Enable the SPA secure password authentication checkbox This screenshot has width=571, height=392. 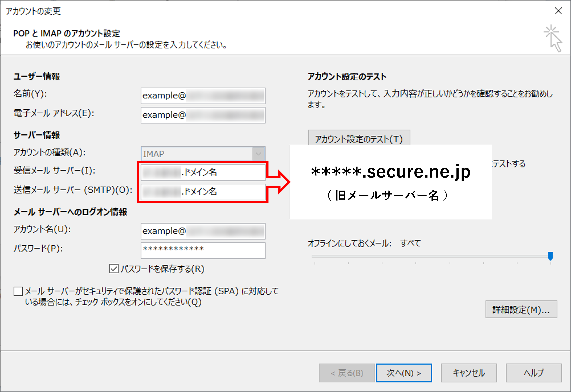(x=18, y=292)
